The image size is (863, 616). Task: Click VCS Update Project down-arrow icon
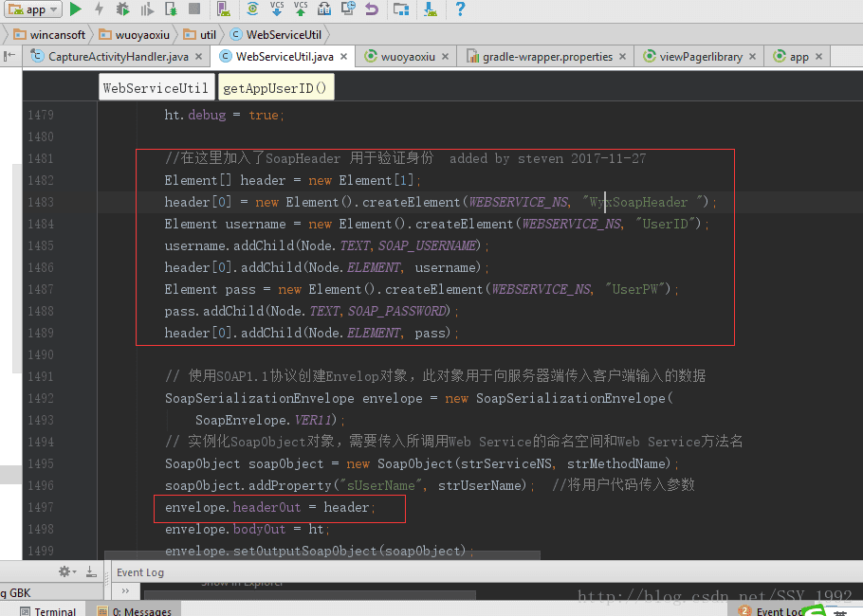click(277, 9)
